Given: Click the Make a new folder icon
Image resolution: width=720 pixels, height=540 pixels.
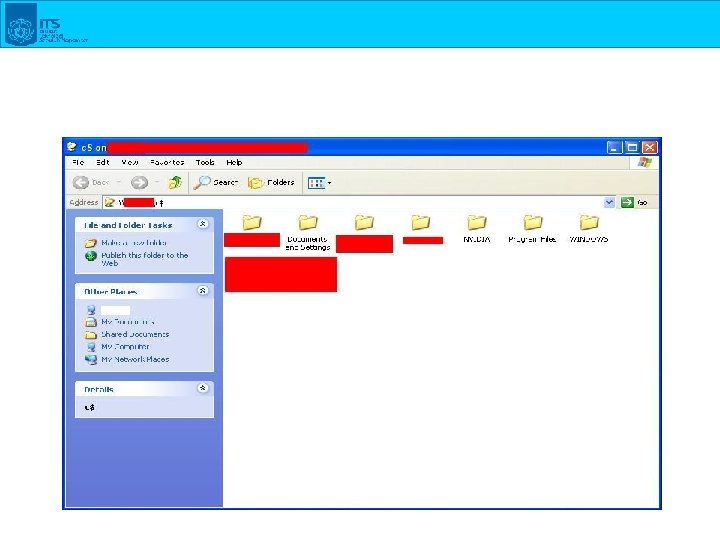Looking at the screenshot, I should pos(90,243).
